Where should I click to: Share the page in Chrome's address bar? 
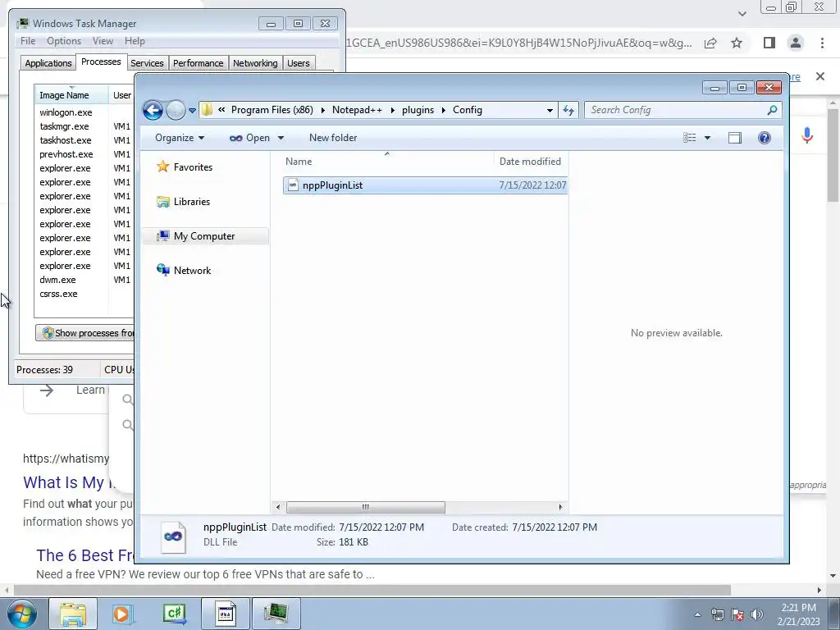tap(710, 43)
